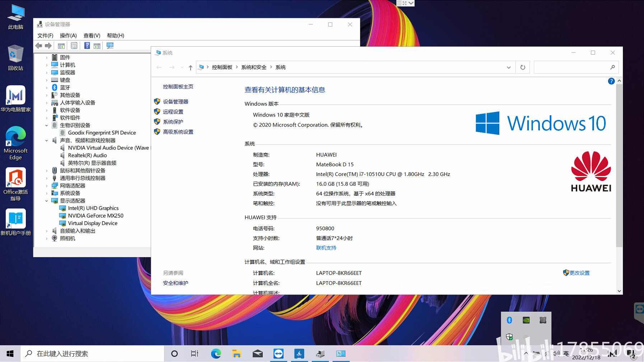Open Task View on the taskbar

tap(195, 353)
